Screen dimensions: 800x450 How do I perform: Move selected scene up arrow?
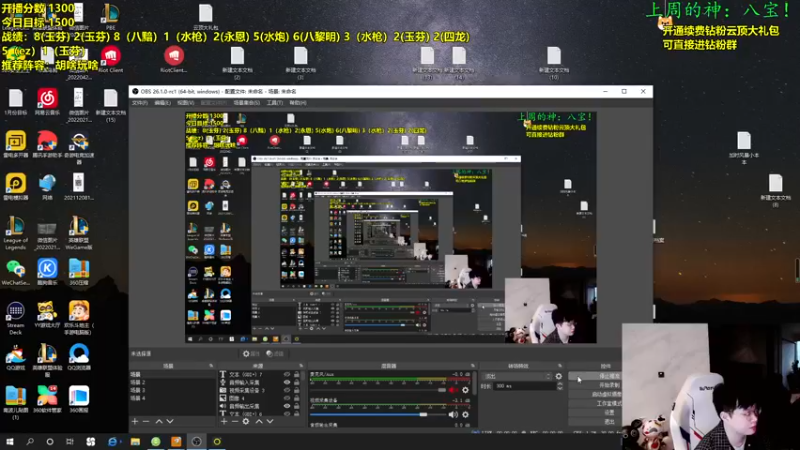pos(159,421)
